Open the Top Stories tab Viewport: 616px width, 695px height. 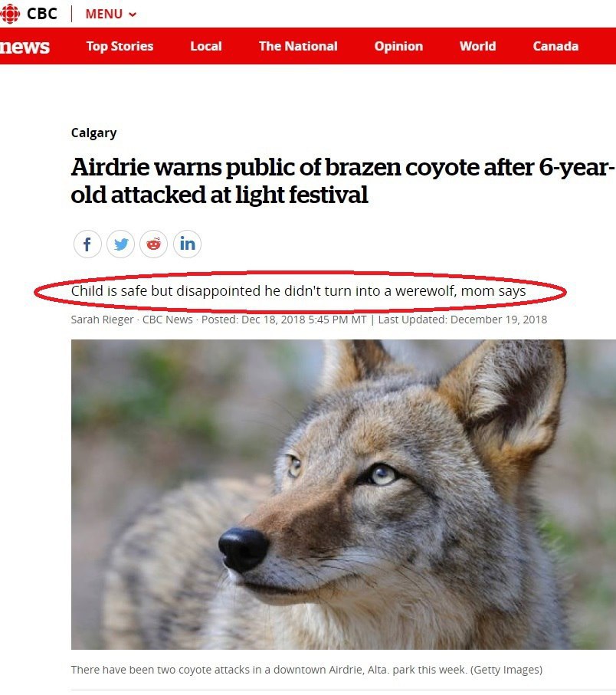(x=120, y=46)
